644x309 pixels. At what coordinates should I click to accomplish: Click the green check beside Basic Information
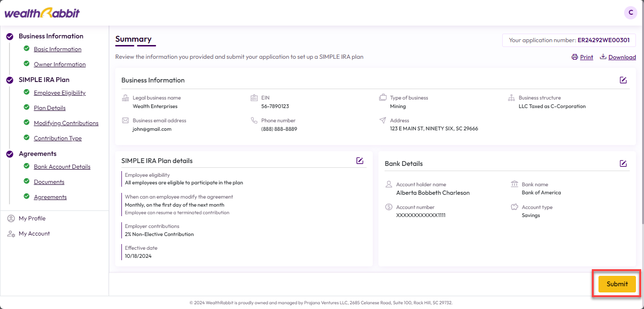(x=27, y=49)
